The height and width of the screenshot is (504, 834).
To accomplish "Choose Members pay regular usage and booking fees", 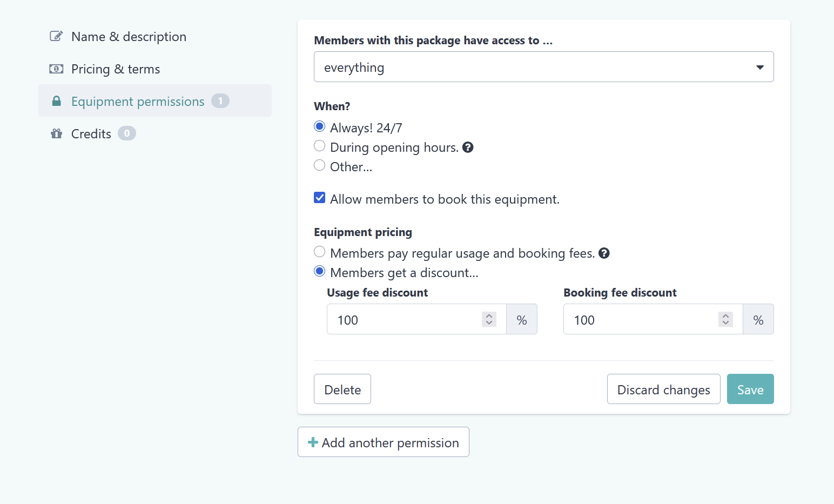I will [320, 252].
